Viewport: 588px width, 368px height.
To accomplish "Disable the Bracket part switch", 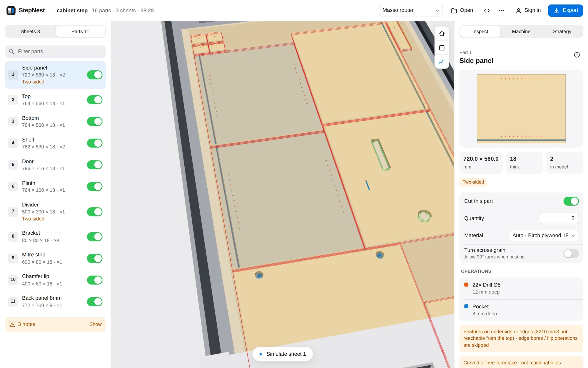I will click(95, 237).
